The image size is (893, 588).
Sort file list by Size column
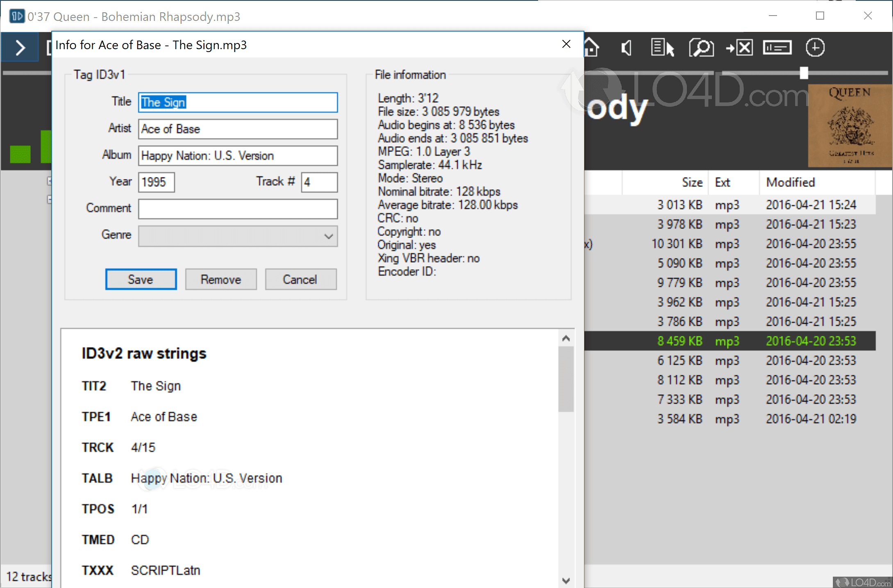[692, 182]
